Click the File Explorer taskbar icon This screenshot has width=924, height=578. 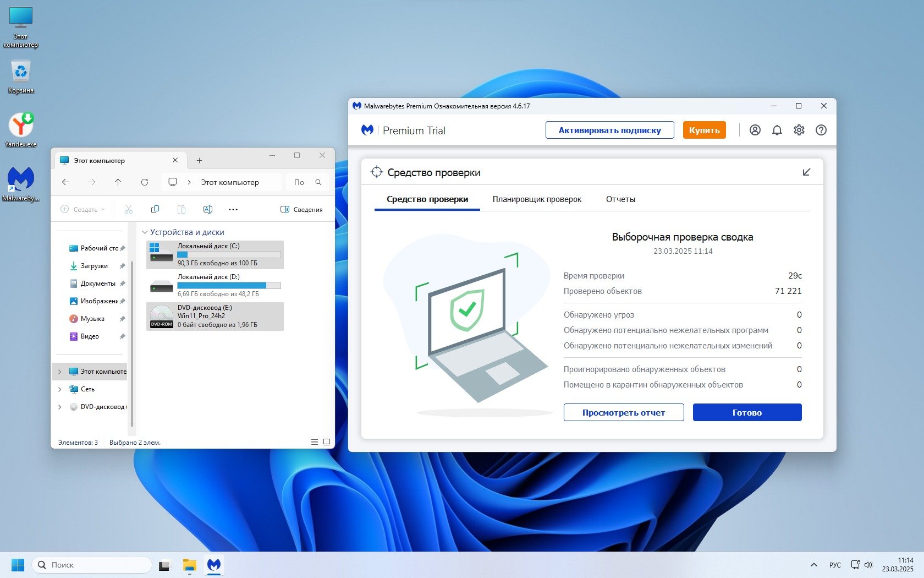(x=190, y=565)
